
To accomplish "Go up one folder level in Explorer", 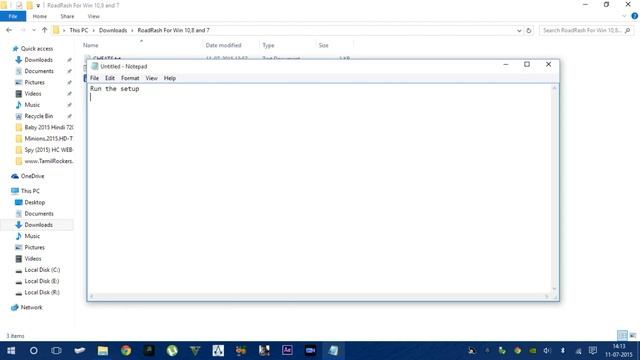I will coord(44,30).
